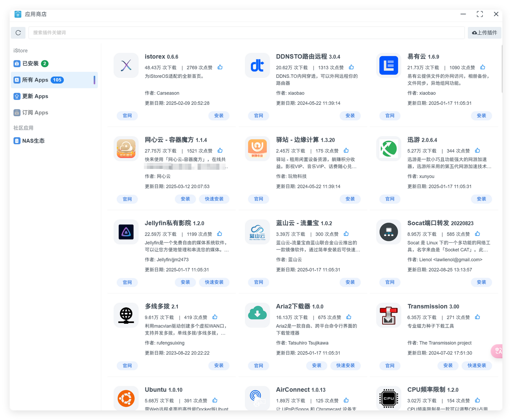
Task: Toggle fullscreen mode for the store window
Action: 480,14
